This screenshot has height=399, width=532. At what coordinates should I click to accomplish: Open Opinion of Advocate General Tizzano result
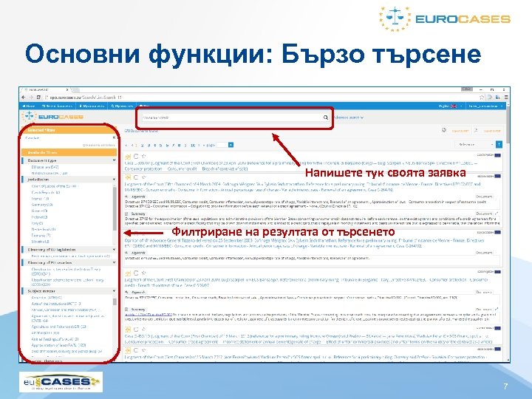tap(304, 243)
